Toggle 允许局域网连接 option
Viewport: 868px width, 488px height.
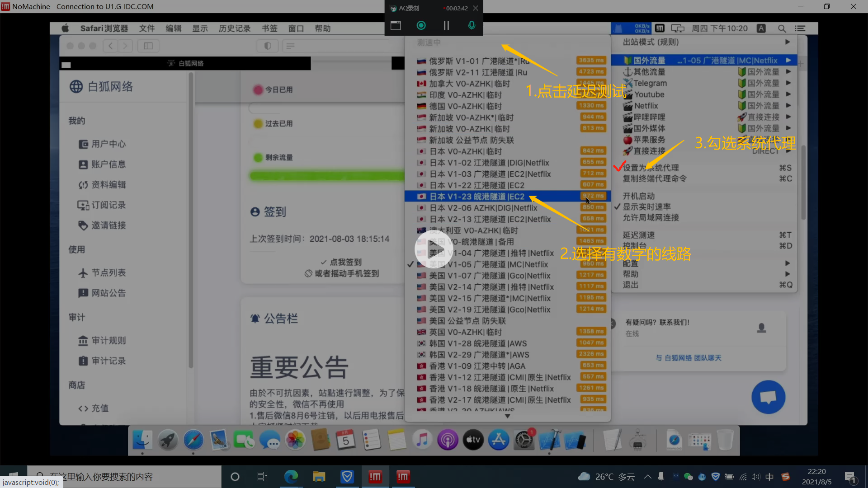704,217
